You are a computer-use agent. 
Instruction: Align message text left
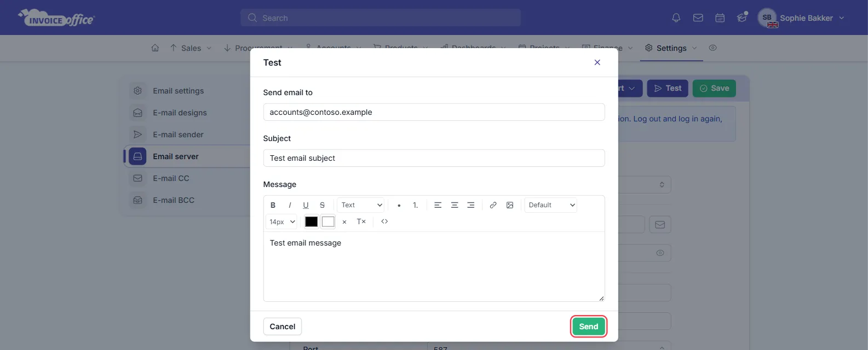438,205
